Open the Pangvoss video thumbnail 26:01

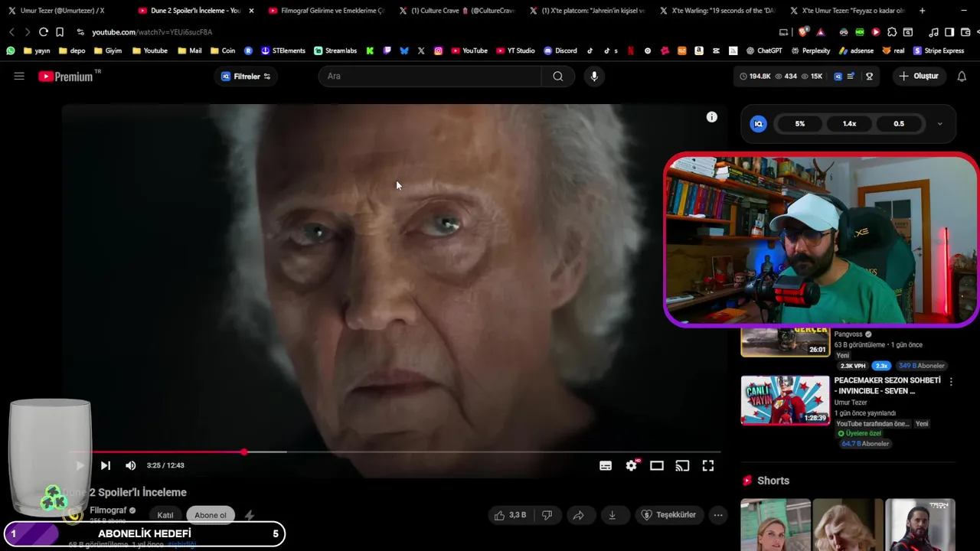(785, 342)
